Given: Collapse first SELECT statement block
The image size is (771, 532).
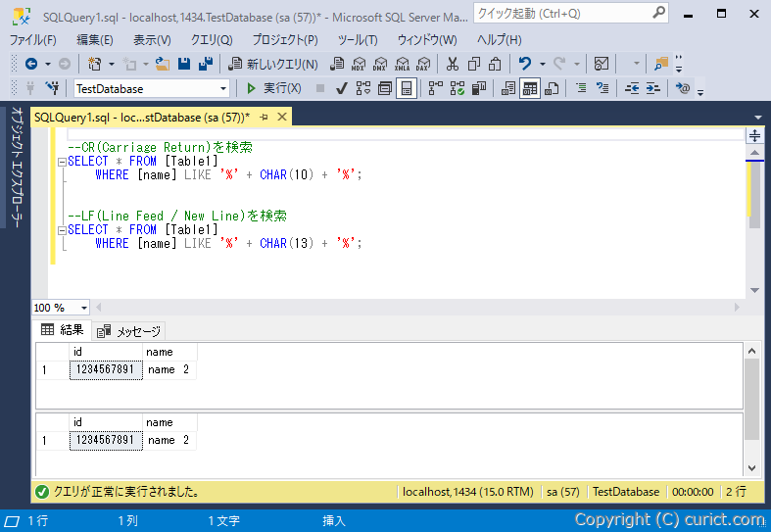Looking at the screenshot, I should coord(62,162).
